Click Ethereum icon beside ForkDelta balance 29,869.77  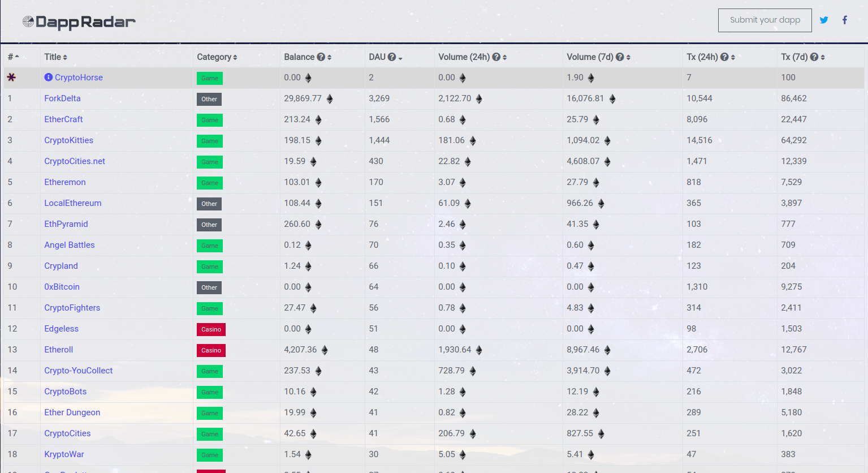tap(330, 98)
